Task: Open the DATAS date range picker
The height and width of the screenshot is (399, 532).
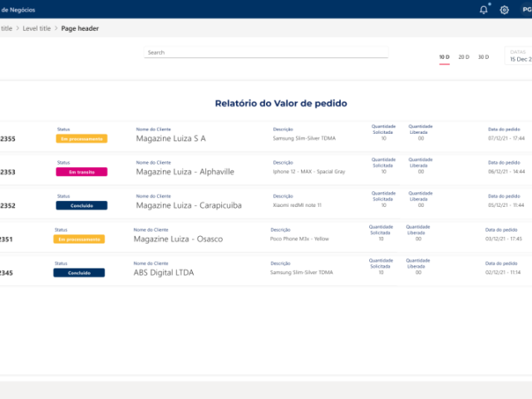Action: (x=519, y=56)
